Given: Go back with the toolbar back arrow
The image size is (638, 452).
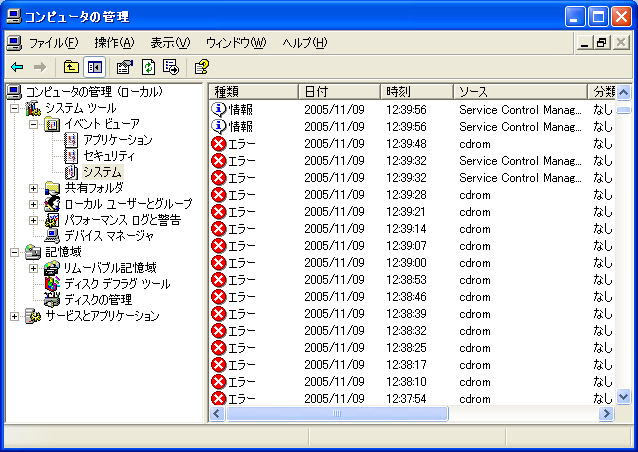Looking at the screenshot, I should 17,67.
